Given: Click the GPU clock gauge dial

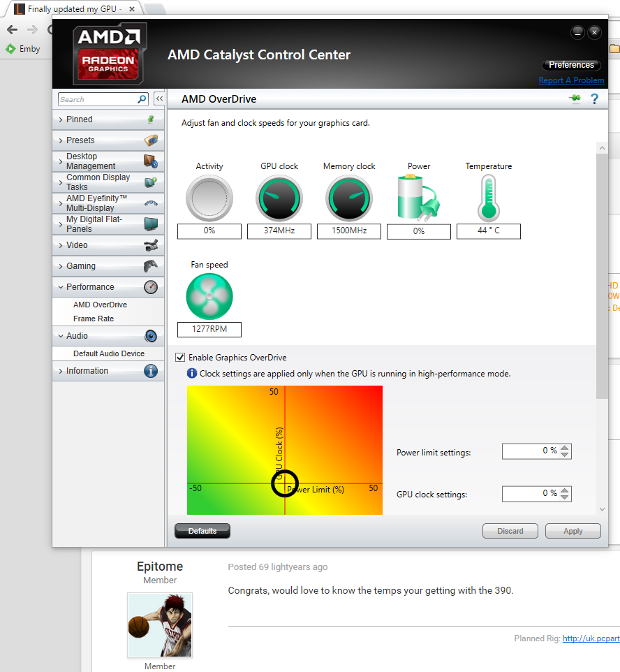Looking at the screenshot, I should pyautogui.click(x=279, y=198).
